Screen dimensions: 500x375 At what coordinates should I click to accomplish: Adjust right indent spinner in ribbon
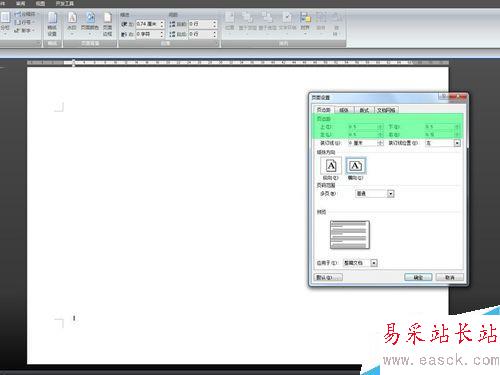(x=162, y=34)
